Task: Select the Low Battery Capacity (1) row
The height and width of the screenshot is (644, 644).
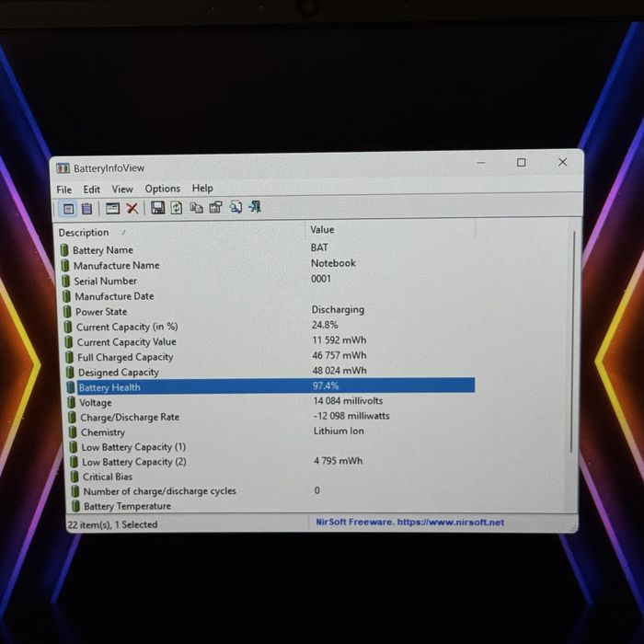Action: (x=272, y=447)
